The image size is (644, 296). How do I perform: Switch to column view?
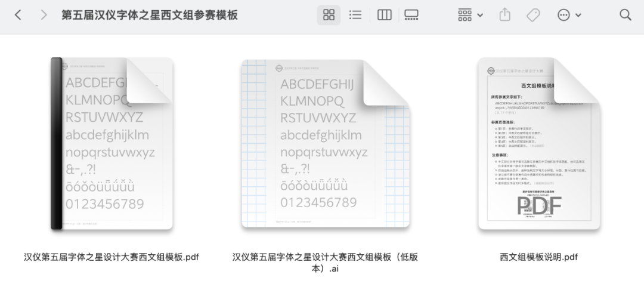[x=384, y=15]
